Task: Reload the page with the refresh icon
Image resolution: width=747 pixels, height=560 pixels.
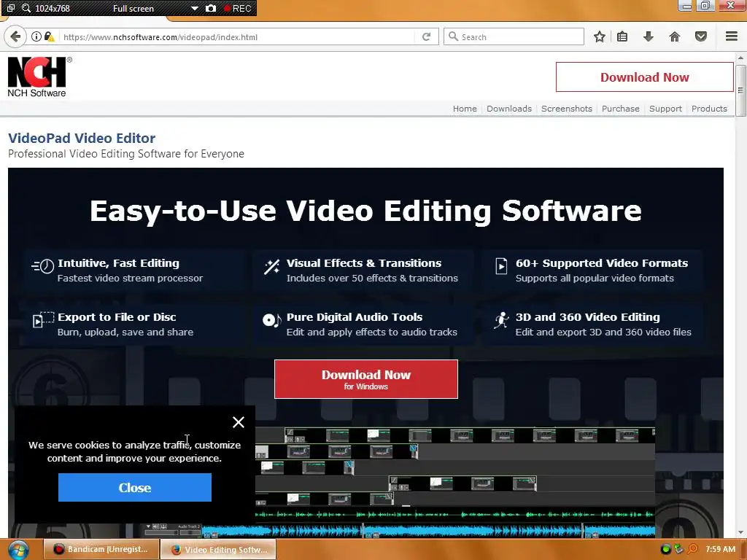Action: pyautogui.click(x=426, y=36)
